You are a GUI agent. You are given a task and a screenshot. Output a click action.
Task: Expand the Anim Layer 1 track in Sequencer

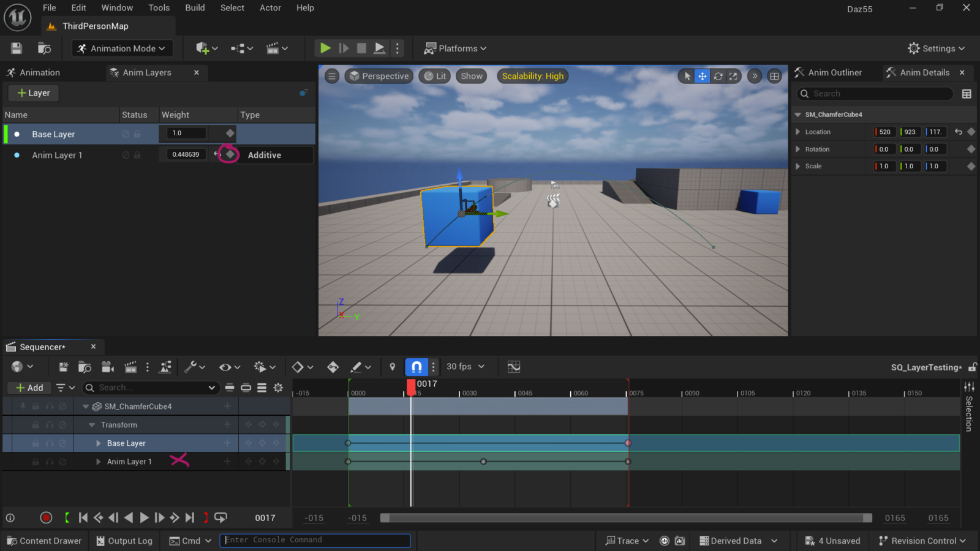coord(98,462)
